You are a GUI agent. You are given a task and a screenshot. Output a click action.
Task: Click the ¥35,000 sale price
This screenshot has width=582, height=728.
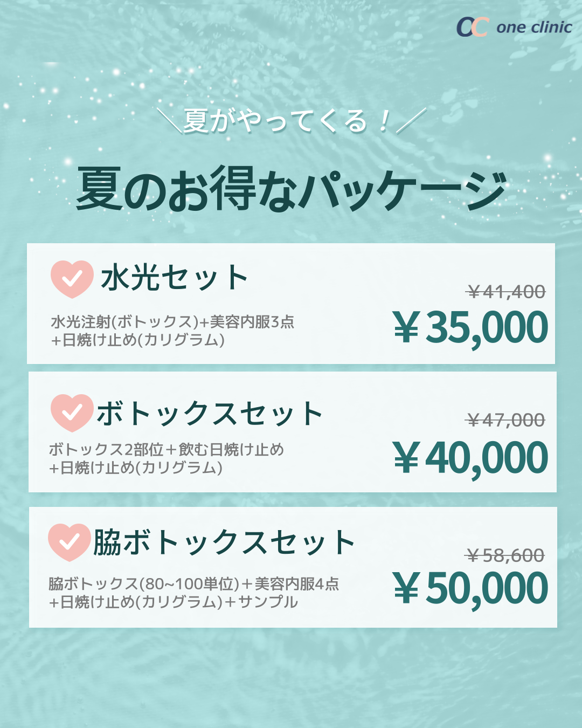click(x=470, y=327)
